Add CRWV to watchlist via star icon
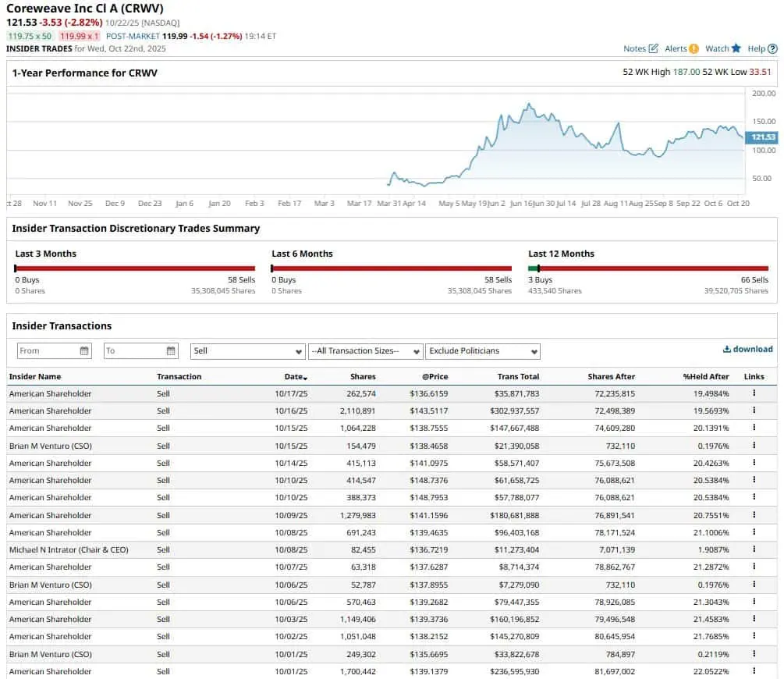Viewport: 784px width, 679px height. [x=735, y=48]
